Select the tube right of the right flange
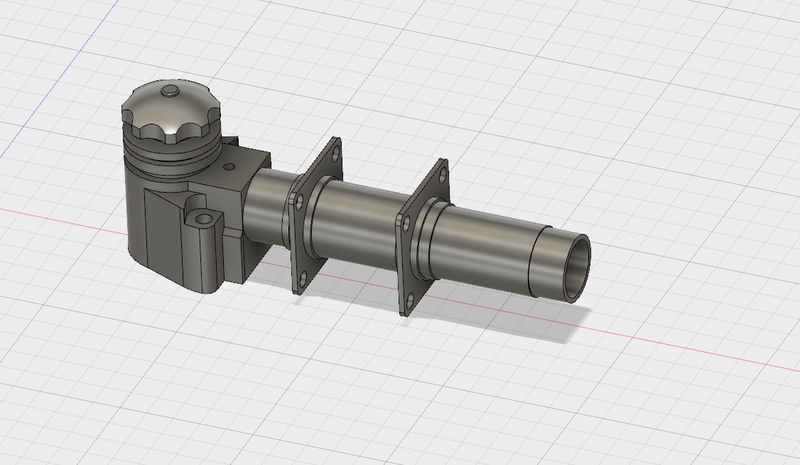 (x=480, y=245)
